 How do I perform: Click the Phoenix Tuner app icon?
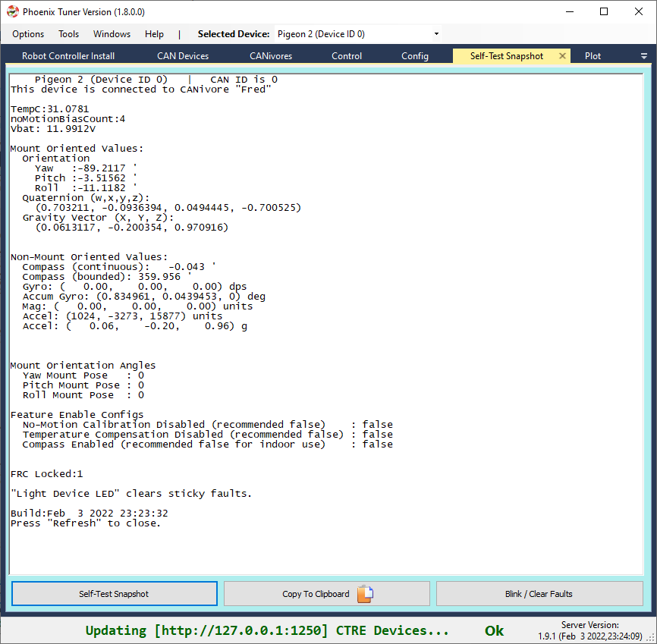point(13,11)
